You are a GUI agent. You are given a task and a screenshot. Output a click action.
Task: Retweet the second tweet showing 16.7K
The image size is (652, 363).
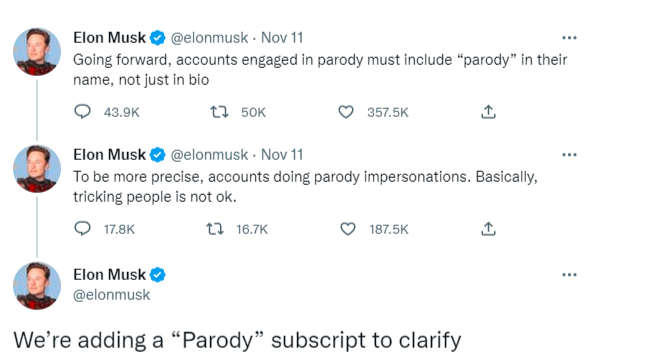(x=215, y=229)
